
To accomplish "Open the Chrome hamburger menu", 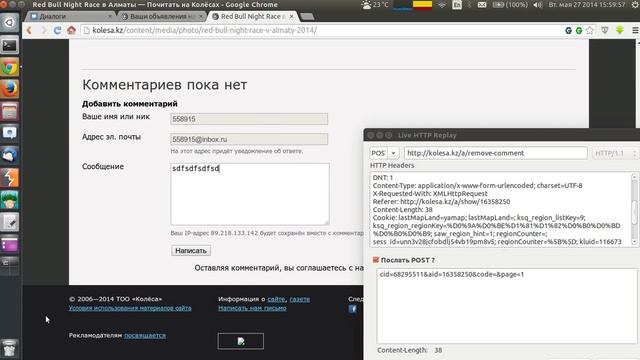I will 635,30.
